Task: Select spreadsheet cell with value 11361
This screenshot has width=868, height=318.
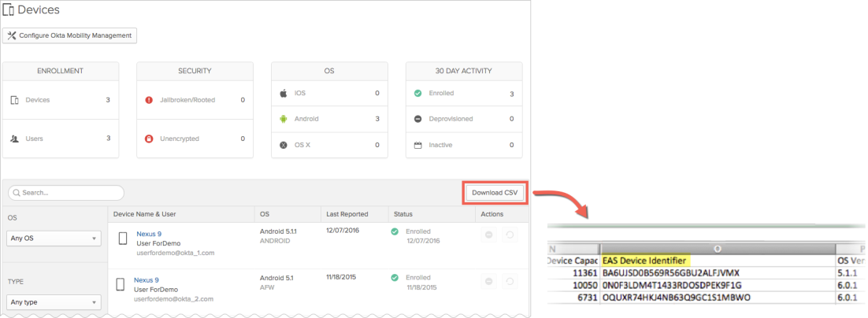Action: click(x=574, y=272)
